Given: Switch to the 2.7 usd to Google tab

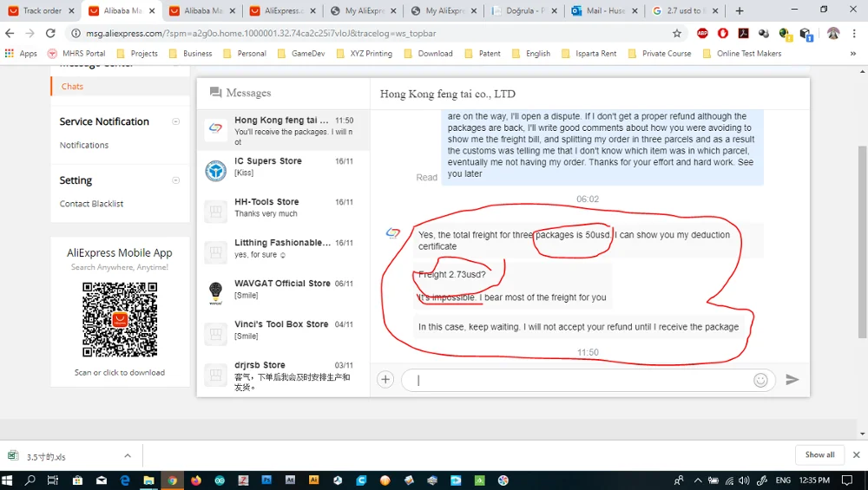Looking at the screenshot, I should coord(685,10).
